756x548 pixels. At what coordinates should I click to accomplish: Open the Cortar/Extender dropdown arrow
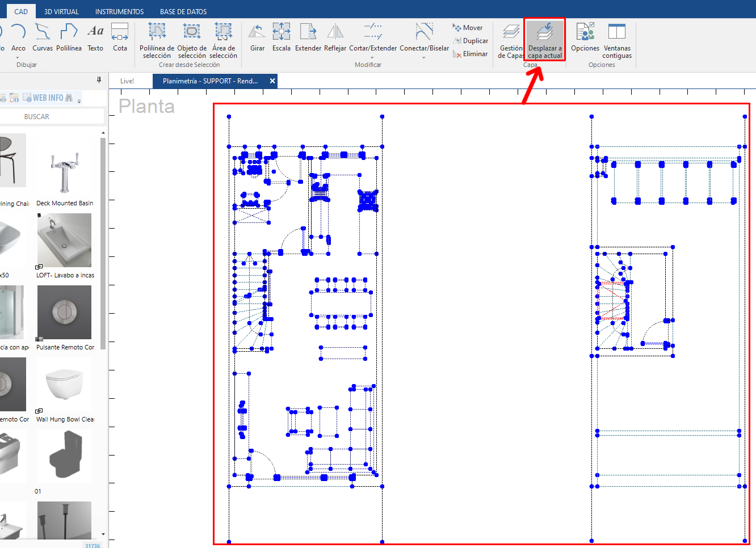(x=373, y=58)
